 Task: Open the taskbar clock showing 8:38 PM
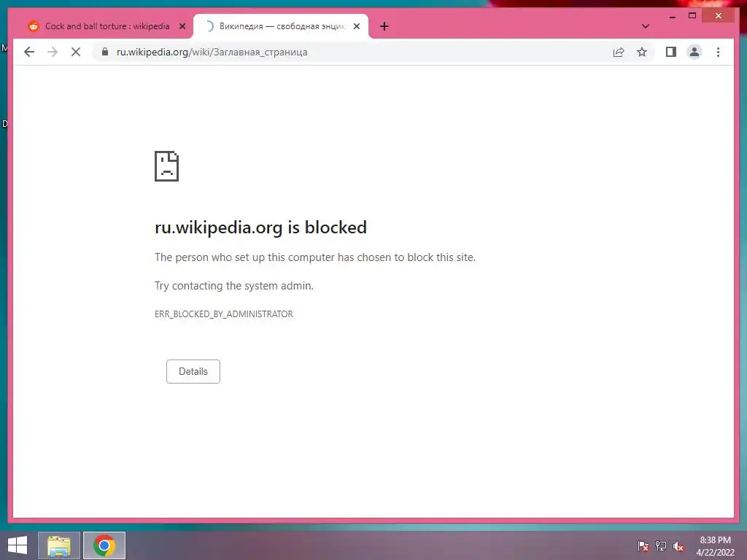(x=715, y=545)
